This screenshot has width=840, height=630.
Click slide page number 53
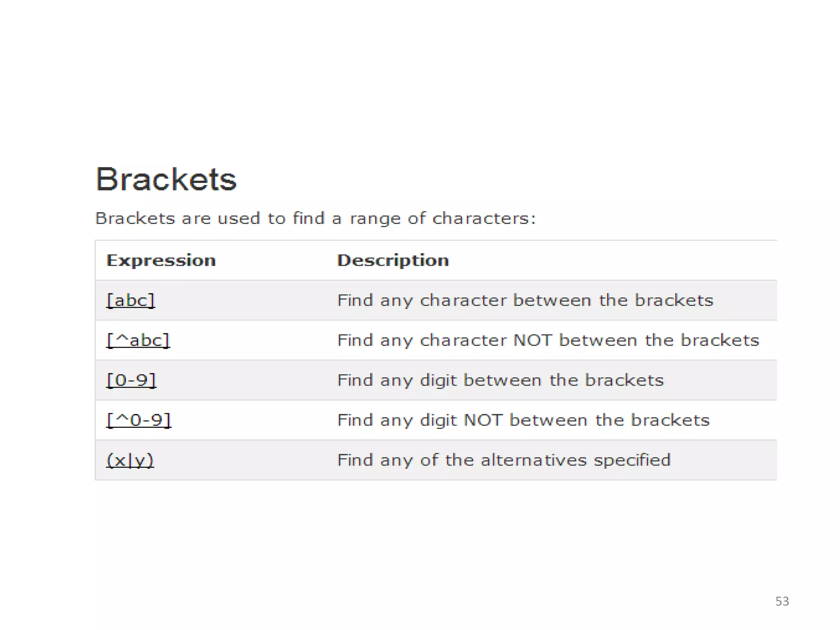782,601
